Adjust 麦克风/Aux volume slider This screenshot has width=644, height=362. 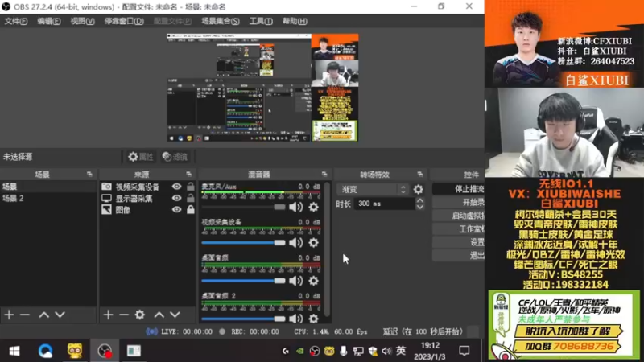pyautogui.click(x=243, y=208)
